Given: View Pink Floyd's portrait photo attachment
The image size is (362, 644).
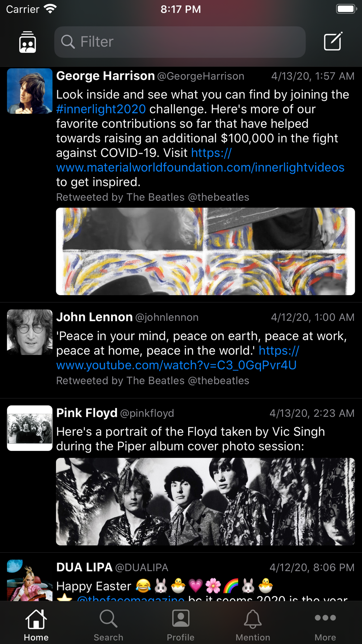Looking at the screenshot, I should point(205,501).
